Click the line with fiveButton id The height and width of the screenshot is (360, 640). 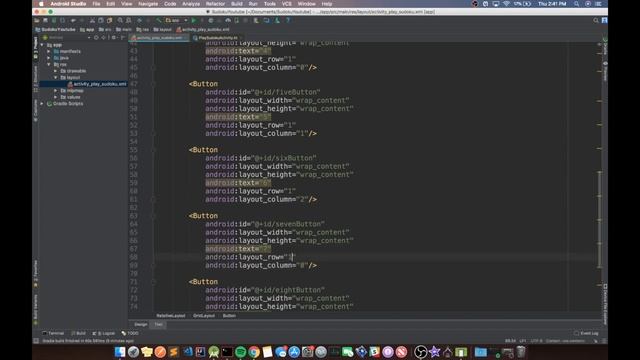[263, 92]
